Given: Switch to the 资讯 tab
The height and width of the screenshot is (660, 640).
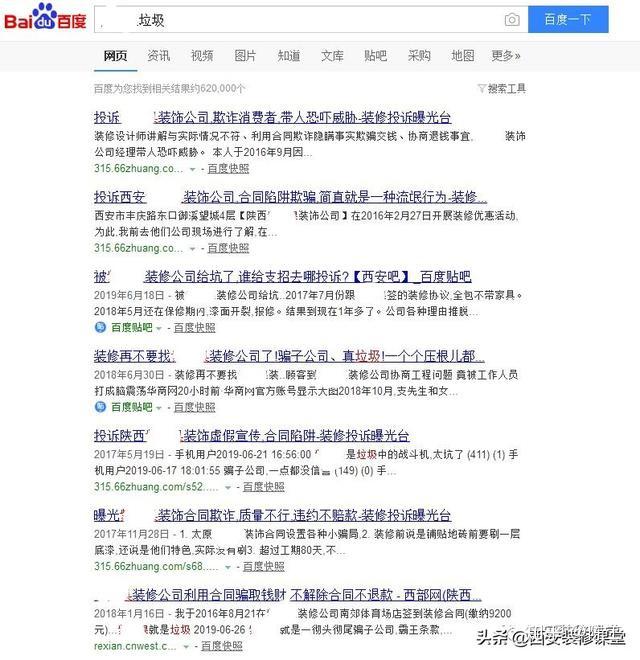Looking at the screenshot, I should point(159,56).
